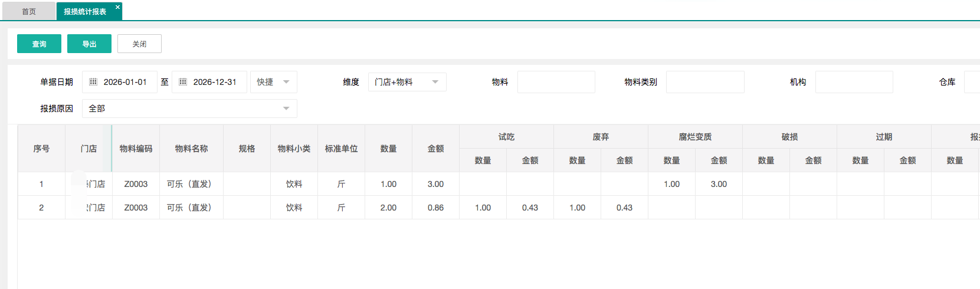Click the end date field 2026-12-31
This screenshot has width=980, height=289.
coord(209,82)
